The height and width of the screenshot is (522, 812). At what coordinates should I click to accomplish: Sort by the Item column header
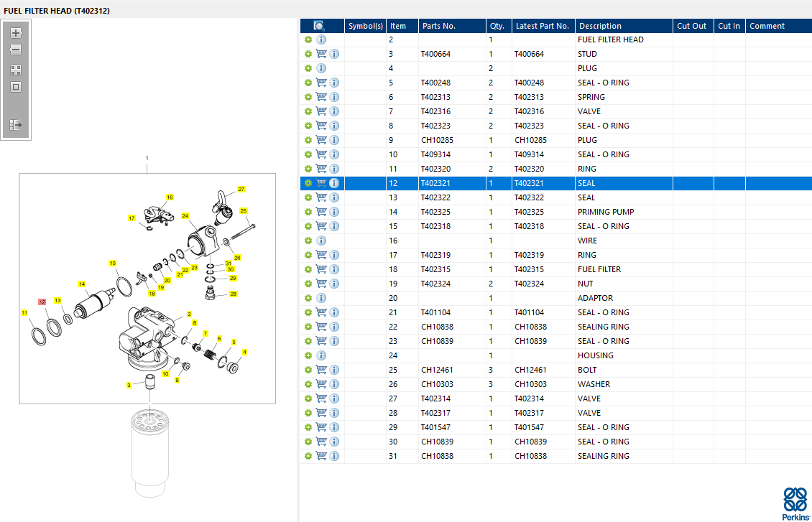pyautogui.click(x=402, y=26)
